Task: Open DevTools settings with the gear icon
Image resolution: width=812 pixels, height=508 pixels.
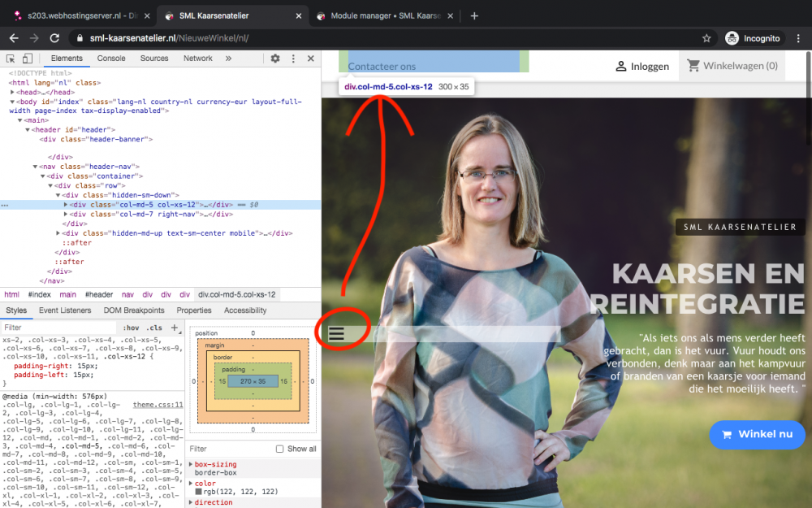Action: [274, 59]
